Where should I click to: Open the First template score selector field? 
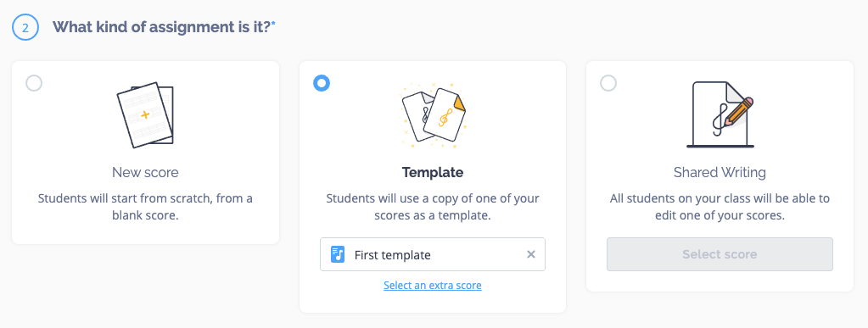[433, 254]
